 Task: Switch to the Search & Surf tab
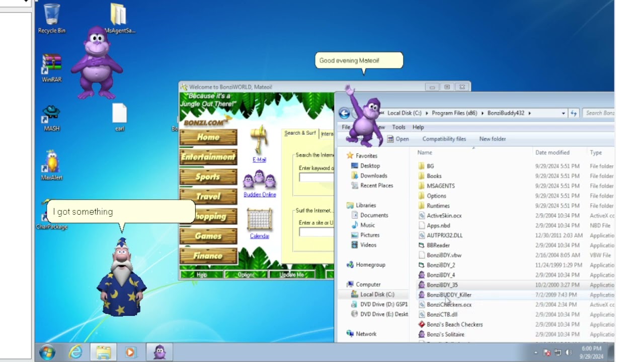[300, 133]
